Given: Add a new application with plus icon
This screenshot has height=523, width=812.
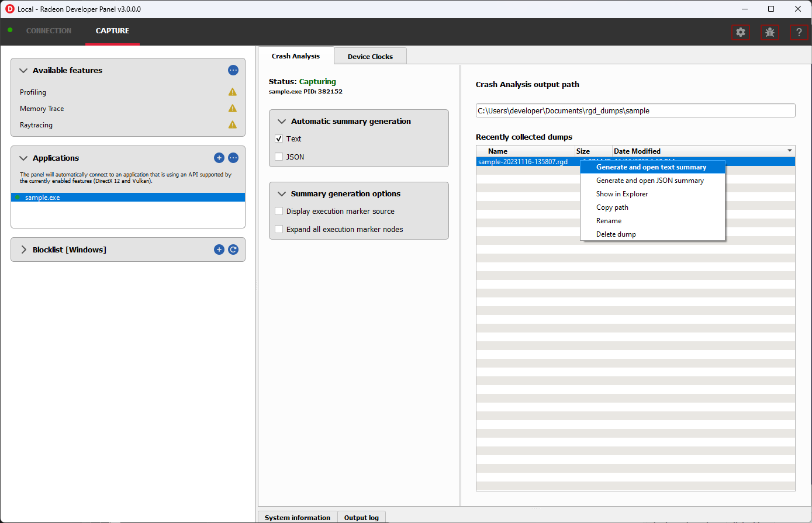Looking at the screenshot, I should [219, 158].
